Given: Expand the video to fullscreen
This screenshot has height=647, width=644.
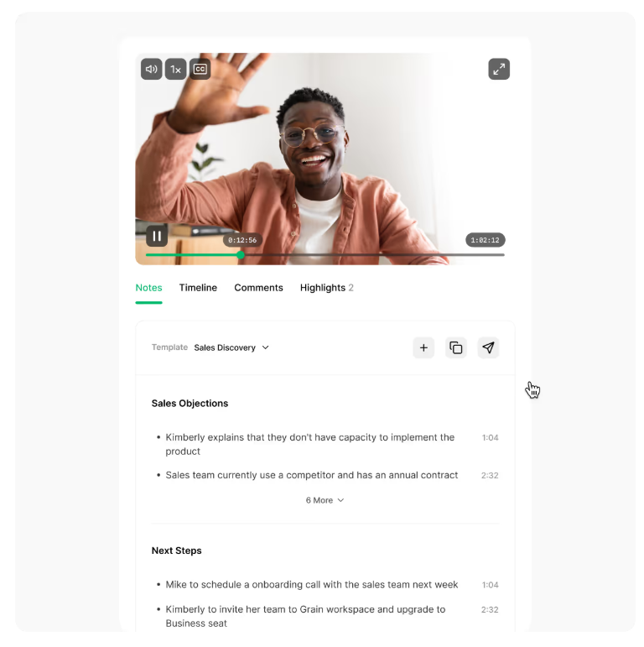Looking at the screenshot, I should click(x=499, y=69).
